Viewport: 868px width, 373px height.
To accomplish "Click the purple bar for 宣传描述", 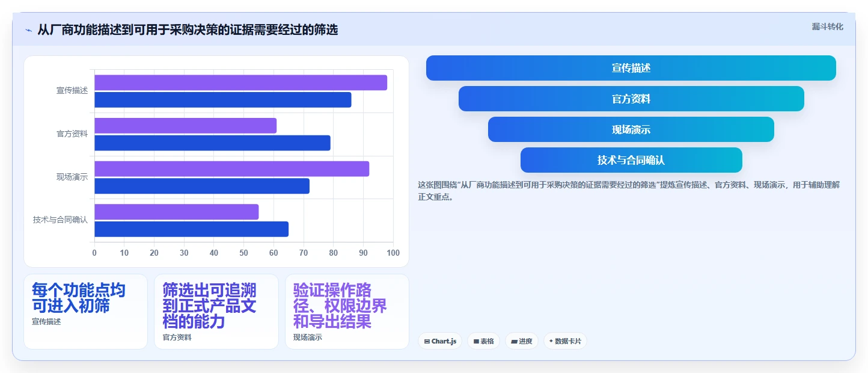I will pyautogui.click(x=240, y=82).
